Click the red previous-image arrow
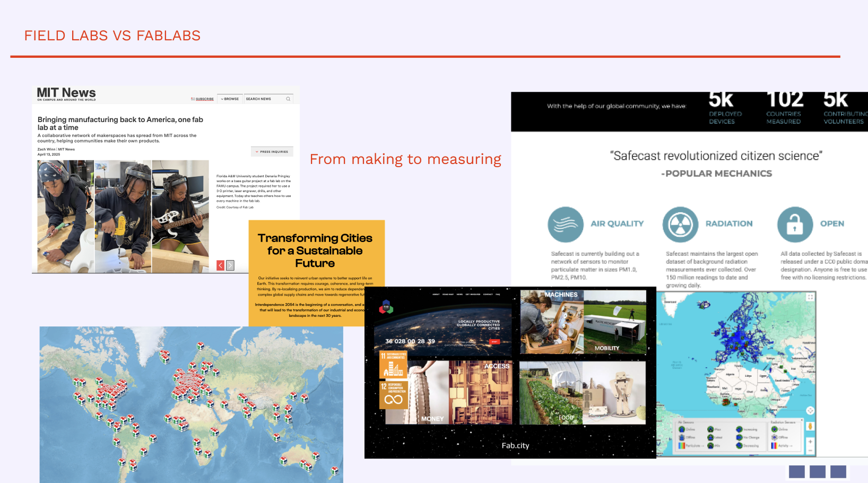The image size is (868, 483). pos(221,265)
